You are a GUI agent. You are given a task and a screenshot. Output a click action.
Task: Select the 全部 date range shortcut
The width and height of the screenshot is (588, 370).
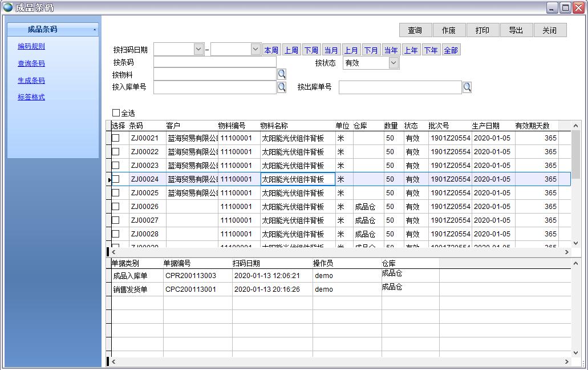tap(451, 50)
